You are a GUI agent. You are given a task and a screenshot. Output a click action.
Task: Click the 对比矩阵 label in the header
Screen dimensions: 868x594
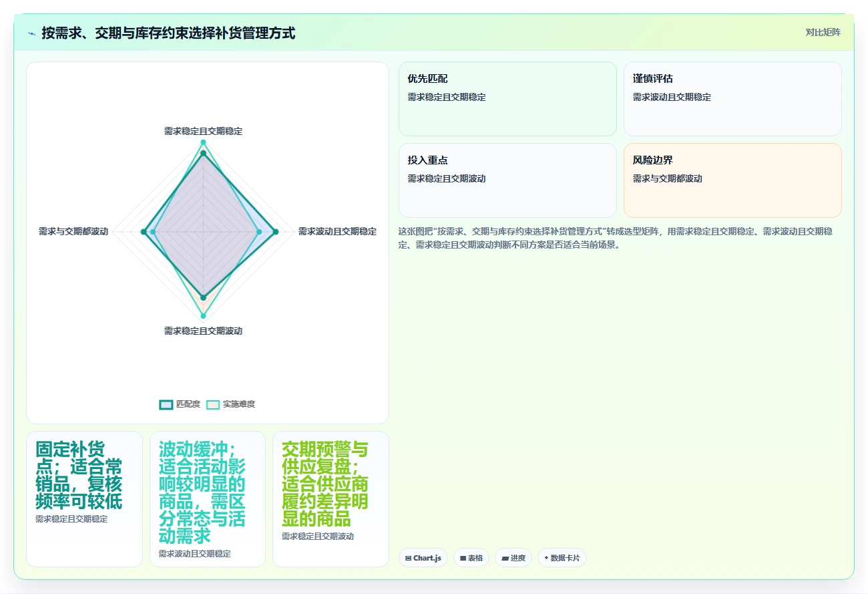click(x=823, y=32)
